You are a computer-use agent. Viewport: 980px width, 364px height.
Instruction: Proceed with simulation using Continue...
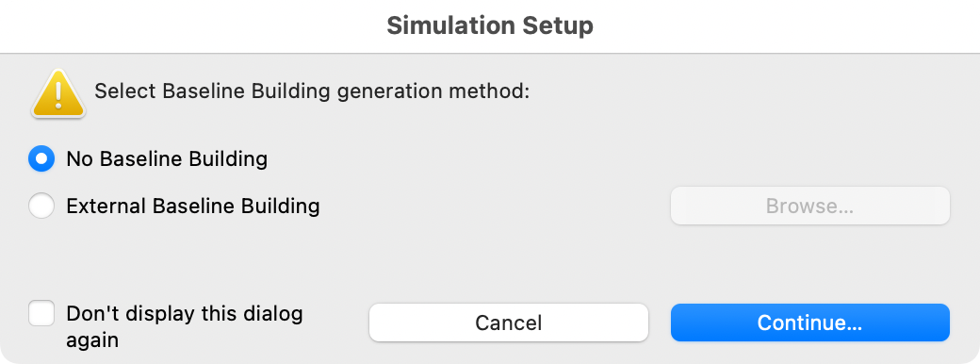810,323
